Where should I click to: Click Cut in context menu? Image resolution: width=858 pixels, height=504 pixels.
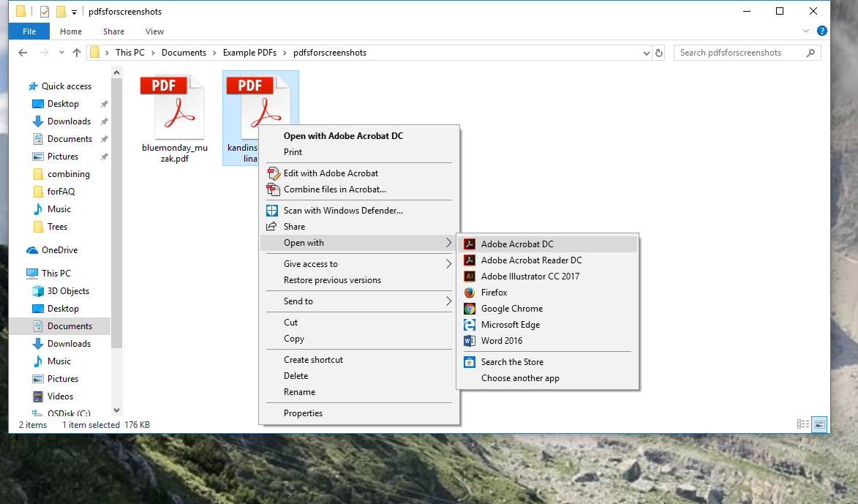[359, 323]
